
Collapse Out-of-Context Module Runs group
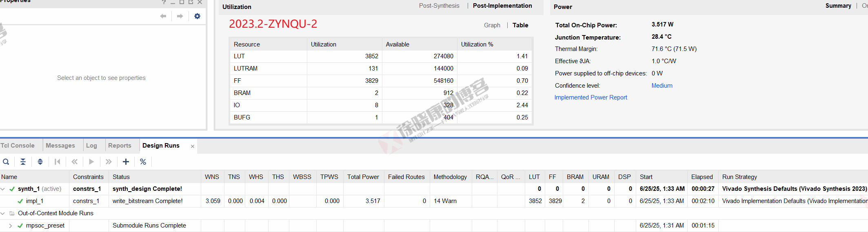3,213
